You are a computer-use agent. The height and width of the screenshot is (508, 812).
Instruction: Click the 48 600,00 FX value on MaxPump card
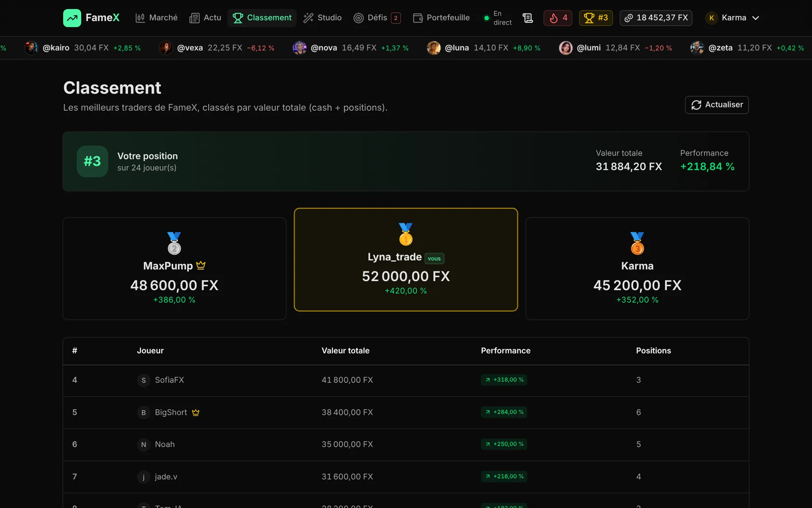[174, 285]
